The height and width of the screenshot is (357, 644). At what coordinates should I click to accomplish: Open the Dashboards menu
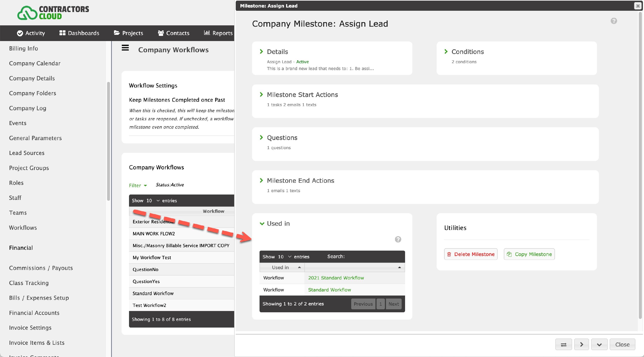79,33
